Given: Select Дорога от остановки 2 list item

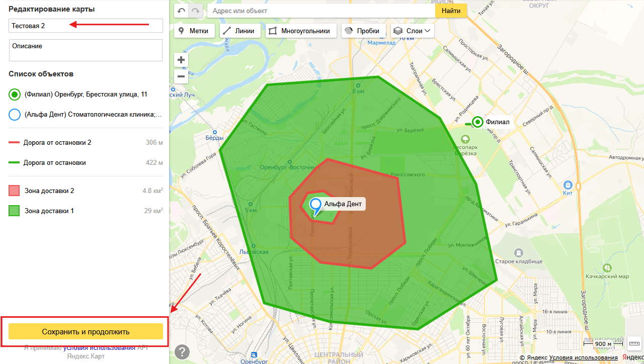Looking at the screenshot, I should click(85, 142).
